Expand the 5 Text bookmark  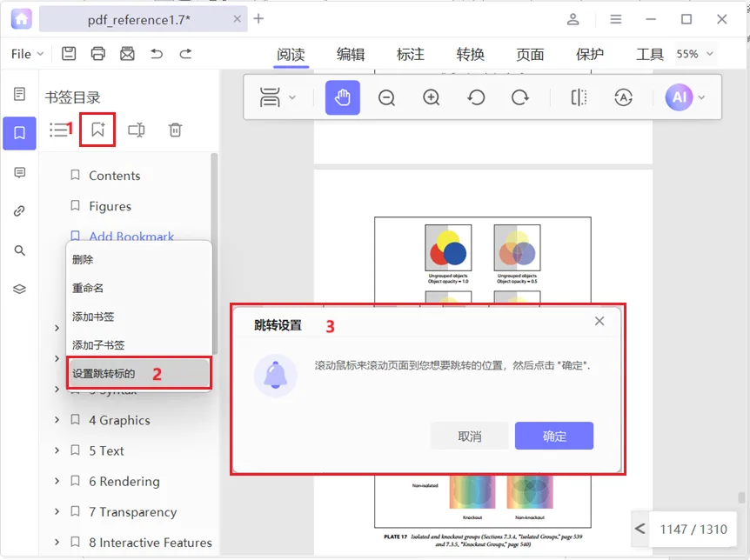(57, 450)
